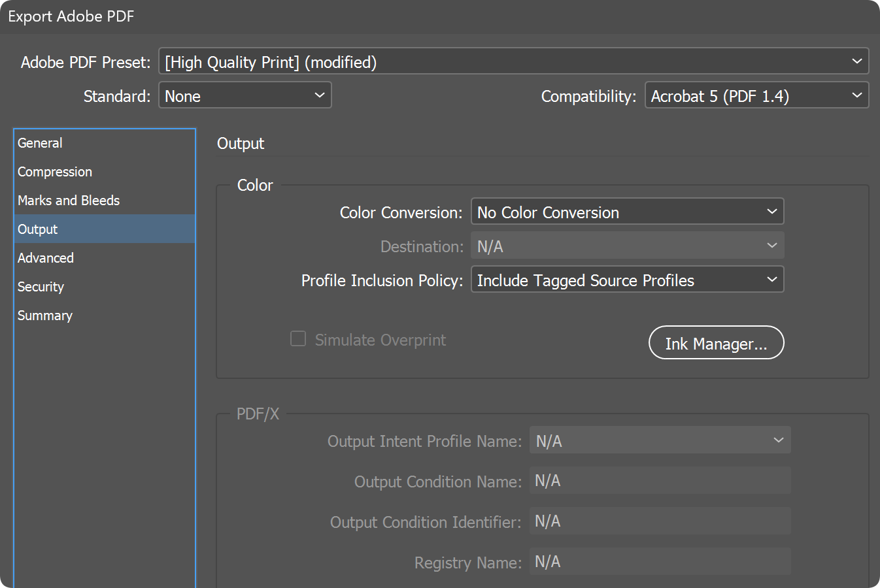
Task: Open the Compatibility dropdown showing Acrobat 5
Action: tap(756, 95)
